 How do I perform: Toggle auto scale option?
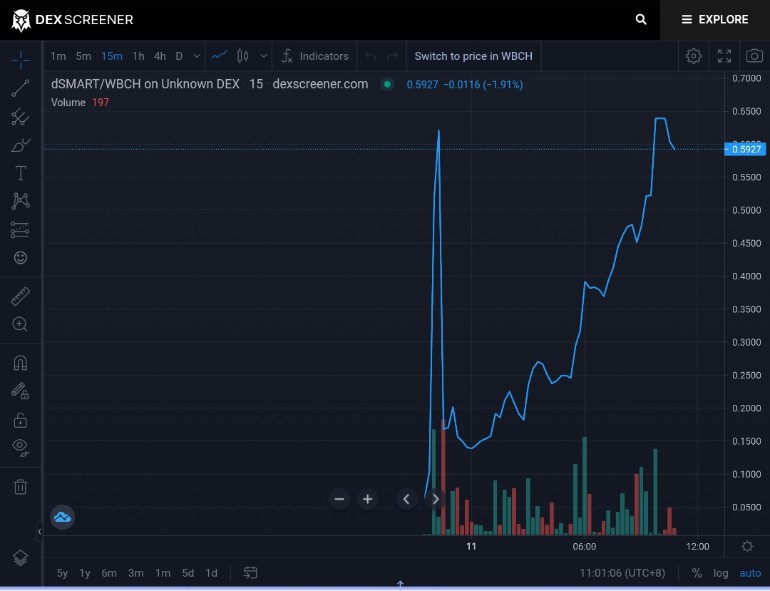[750, 573]
